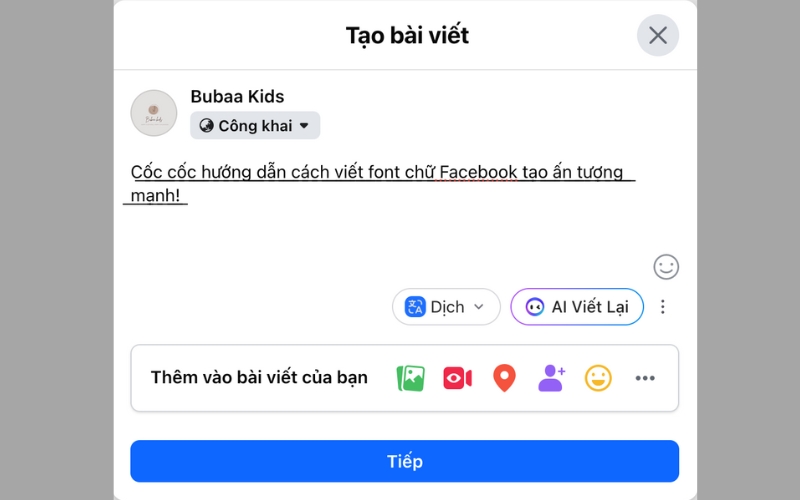Screen dimensions: 800x500
Task: Open vertical three-dot menu beside AI Viết Lại
Action: tap(662, 307)
